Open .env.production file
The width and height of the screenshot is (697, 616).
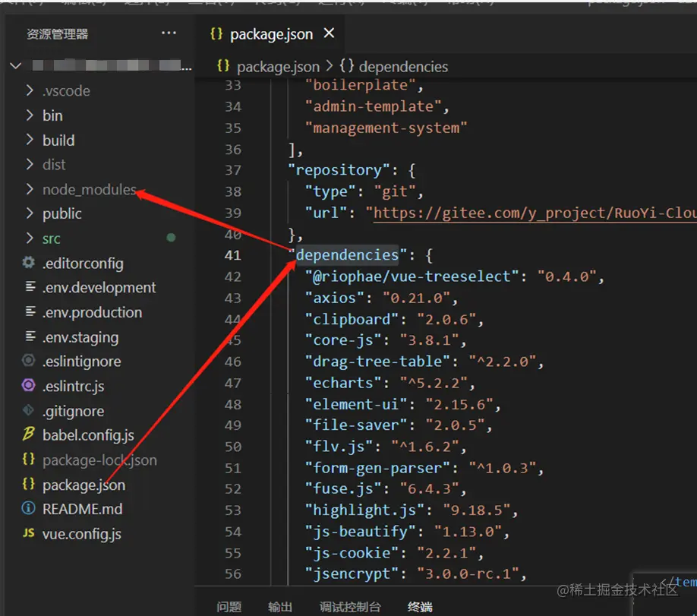(x=92, y=312)
